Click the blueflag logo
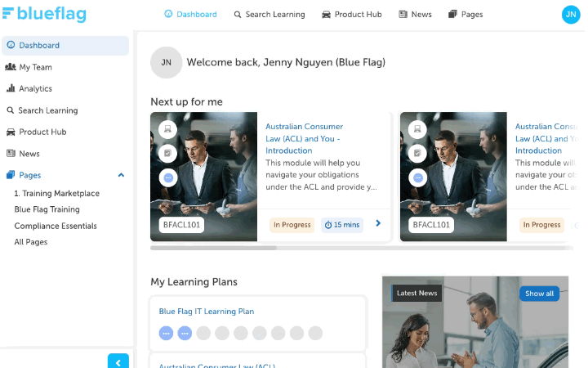This screenshot has width=588, height=368. pyautogui.click(x=45, y=14)
